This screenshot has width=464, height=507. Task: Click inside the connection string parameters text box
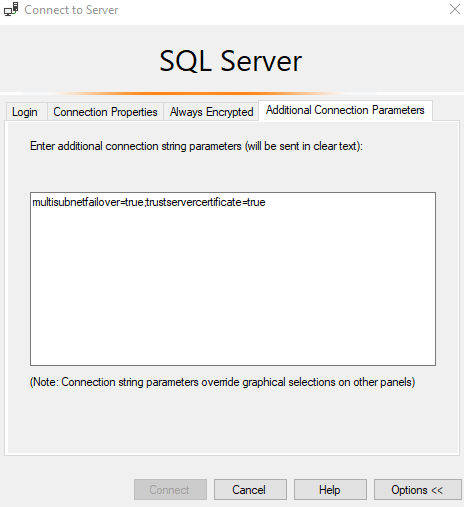point(233,279)
